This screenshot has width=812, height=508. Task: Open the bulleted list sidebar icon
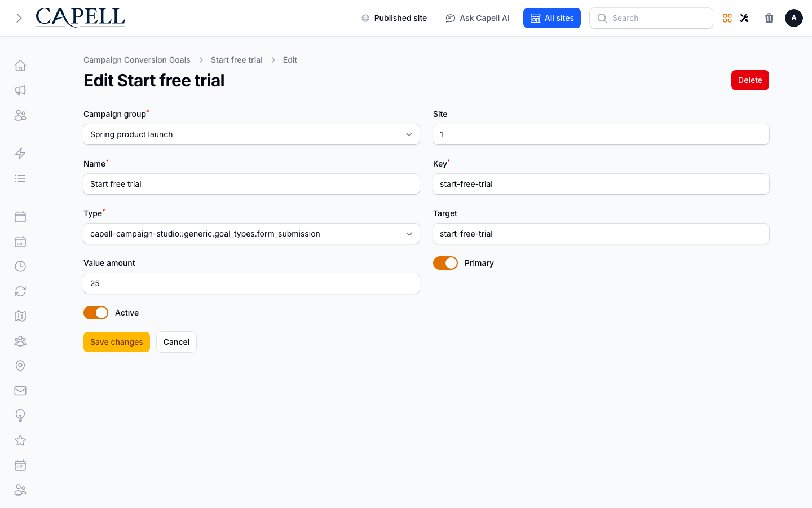20,178
